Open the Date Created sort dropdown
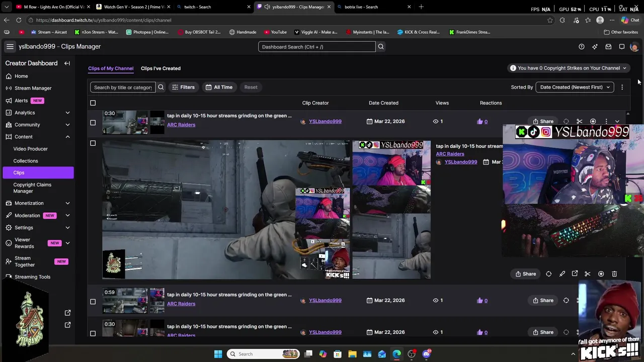 click(575, 87)
